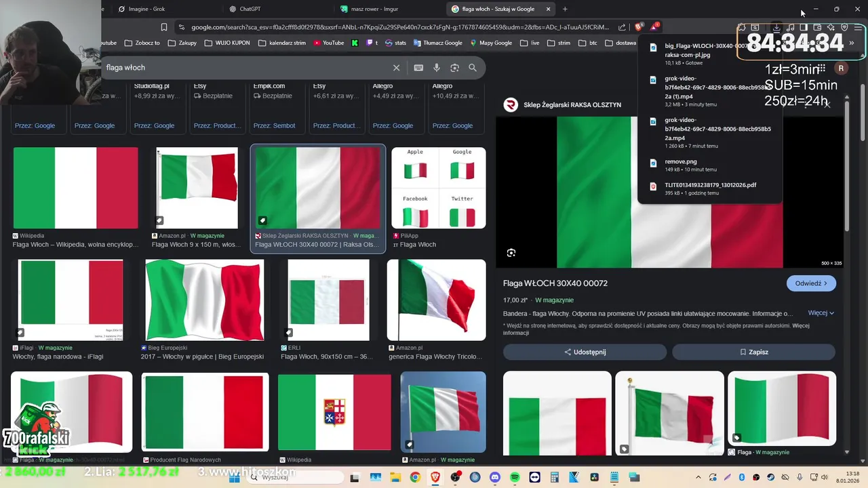The width and height of the screenshot is (868, 488).
Task: Open Windows Start menu
Action: point(235,477)
